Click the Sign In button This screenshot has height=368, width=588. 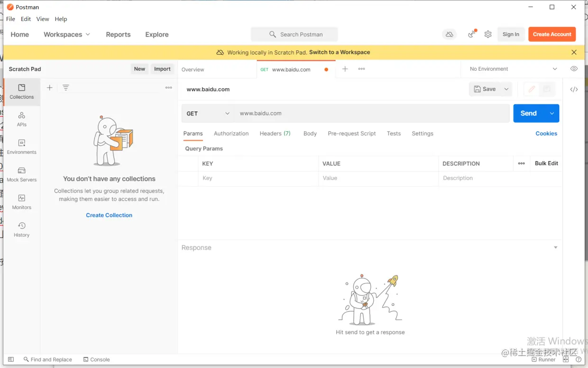coord(511,34)
